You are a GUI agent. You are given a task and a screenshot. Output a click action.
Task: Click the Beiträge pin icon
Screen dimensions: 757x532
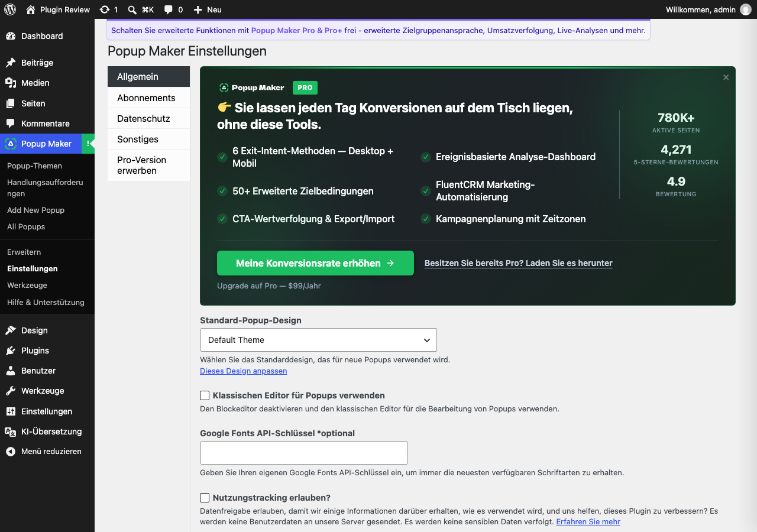pos(11,63)
